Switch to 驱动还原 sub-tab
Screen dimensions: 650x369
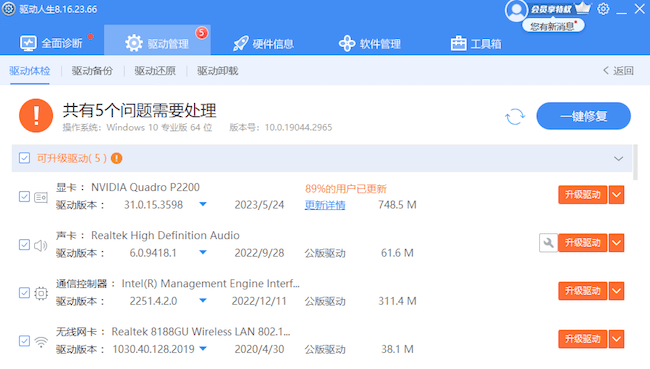(155, 71)
